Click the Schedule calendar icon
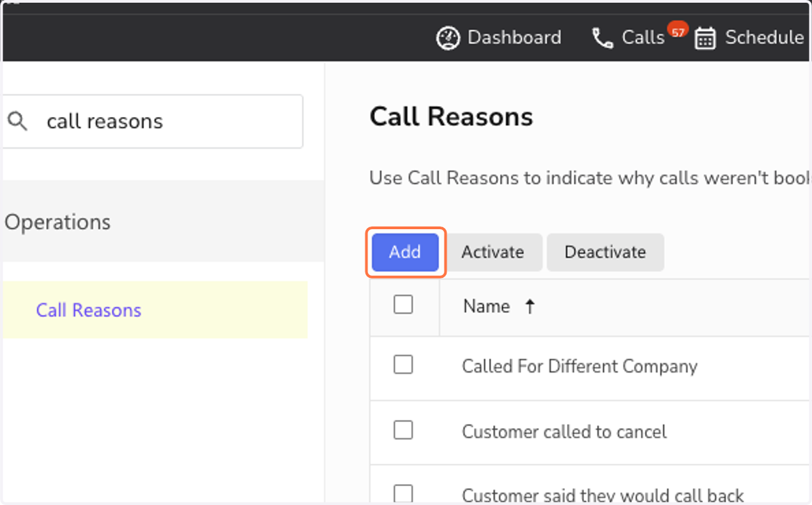Viewport: 812px width, 505px height. point(705,39)
